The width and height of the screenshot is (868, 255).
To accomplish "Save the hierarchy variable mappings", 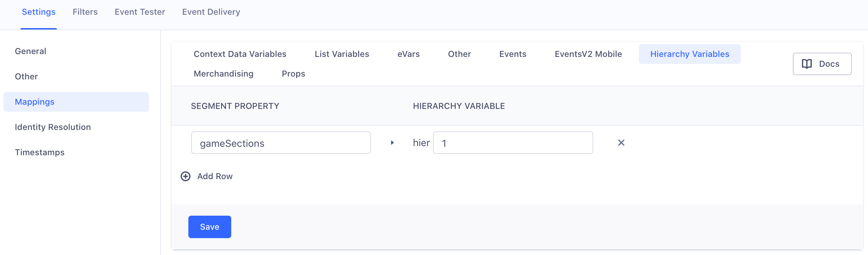I will (209, 227).
